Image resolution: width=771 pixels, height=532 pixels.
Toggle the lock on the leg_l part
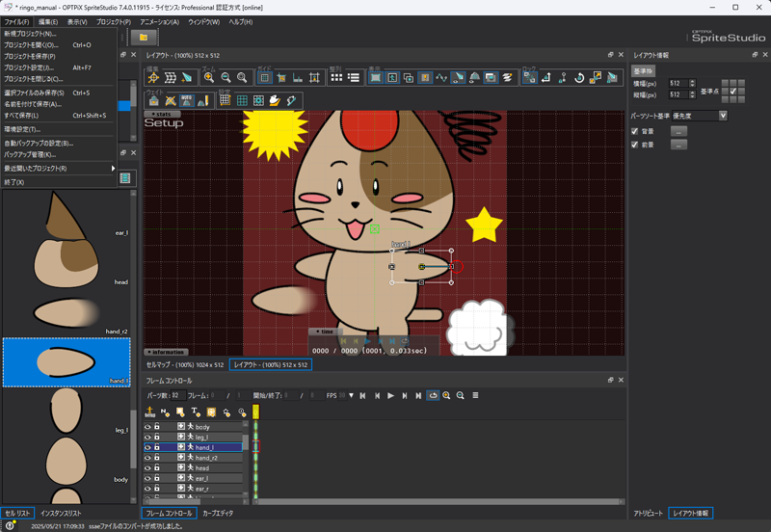coord(157,437)
